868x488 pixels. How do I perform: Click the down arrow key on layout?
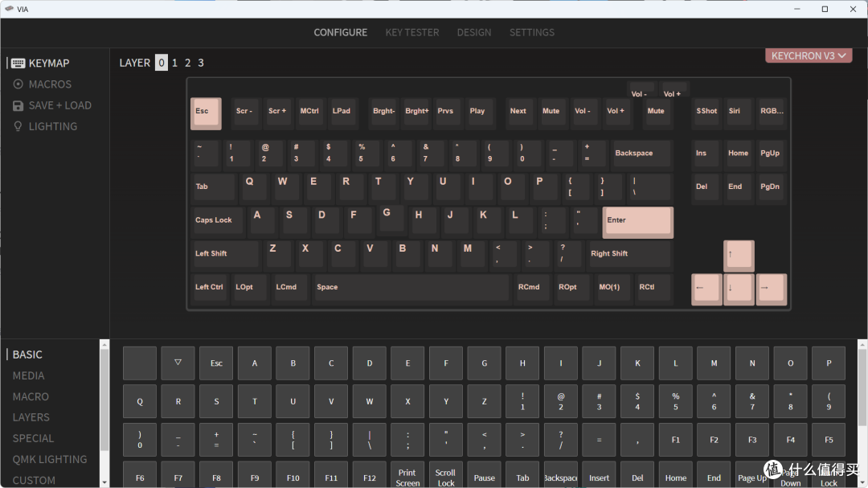coord(739,289)
